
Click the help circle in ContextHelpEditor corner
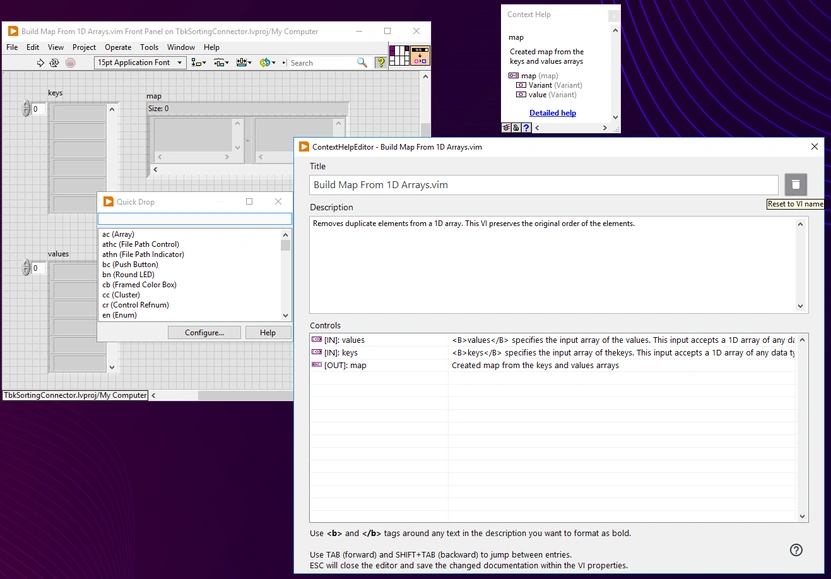796,550
